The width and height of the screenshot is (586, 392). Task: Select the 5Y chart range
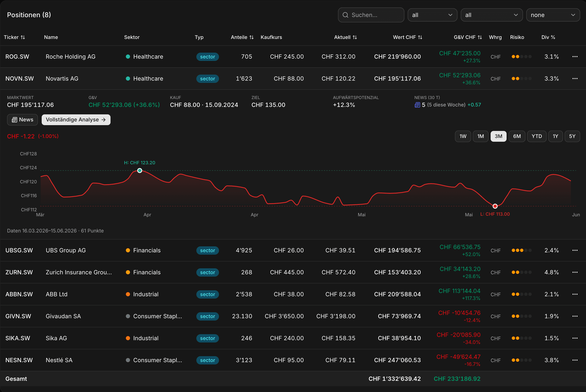point(572,136)
